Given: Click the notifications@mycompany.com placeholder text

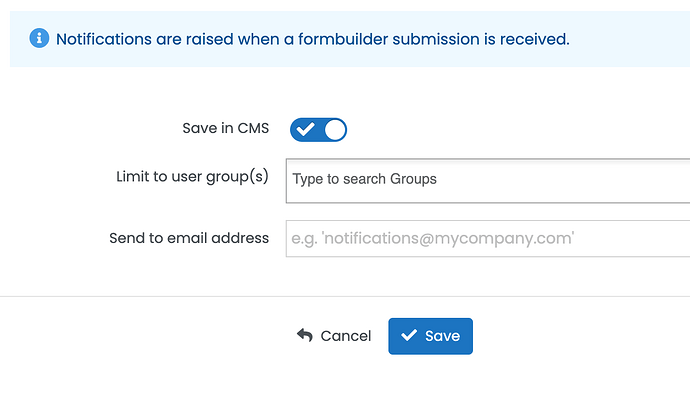Looking at the screenshot, I should tap(433, 238).
